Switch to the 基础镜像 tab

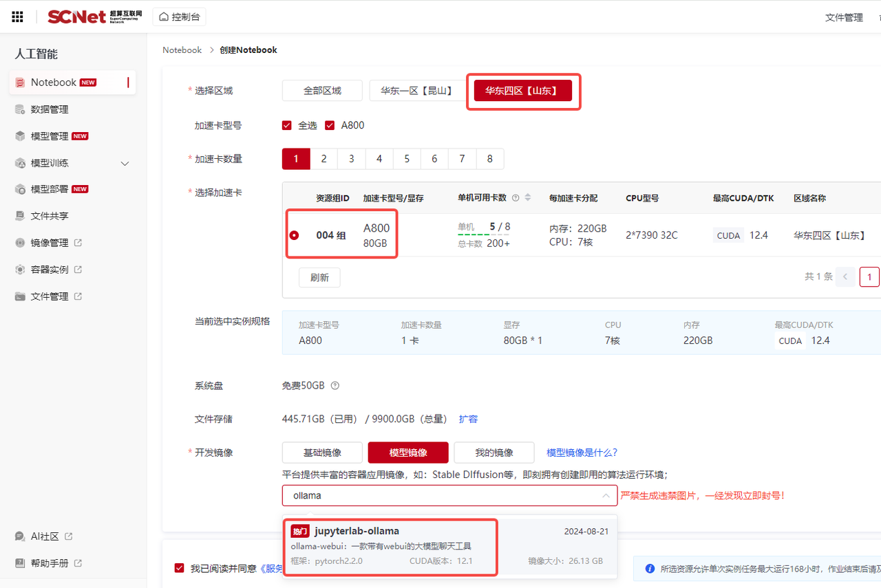pos(322,453)
